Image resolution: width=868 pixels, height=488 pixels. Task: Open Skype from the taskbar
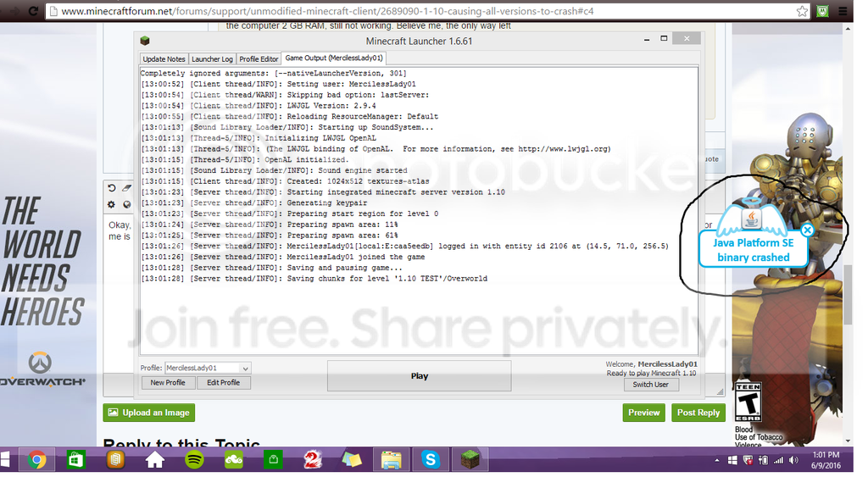(x=431, y=460)
